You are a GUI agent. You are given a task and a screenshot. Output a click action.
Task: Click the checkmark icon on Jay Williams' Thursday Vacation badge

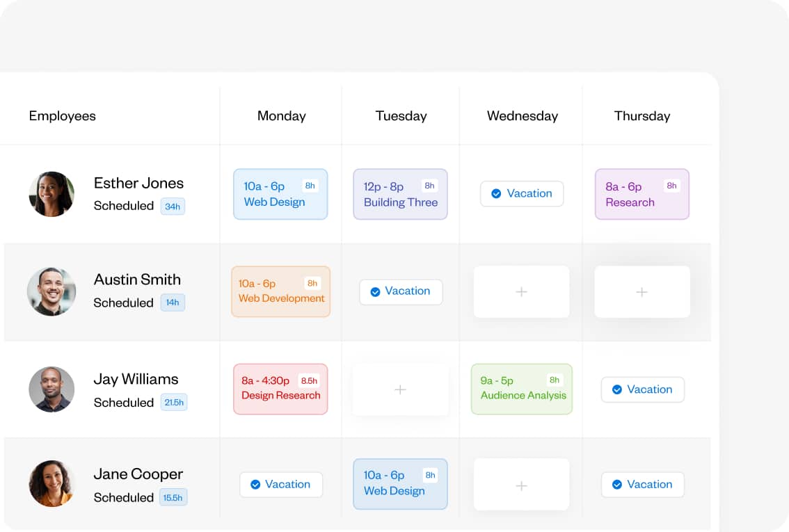click(617, 389)
